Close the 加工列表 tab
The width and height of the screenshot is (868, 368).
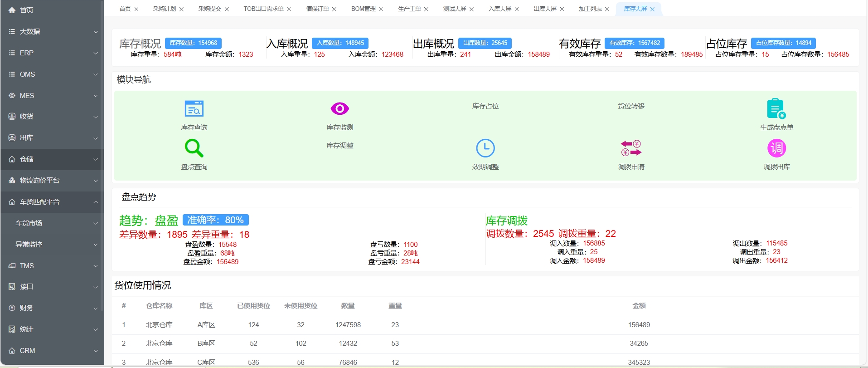pos(607,9)
